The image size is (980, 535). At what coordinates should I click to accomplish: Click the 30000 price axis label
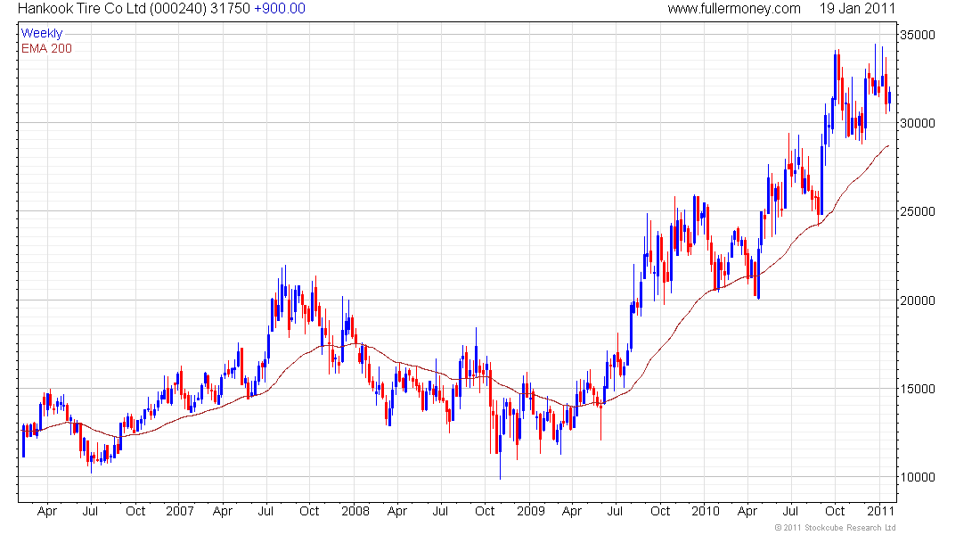[x=918, y=123]
